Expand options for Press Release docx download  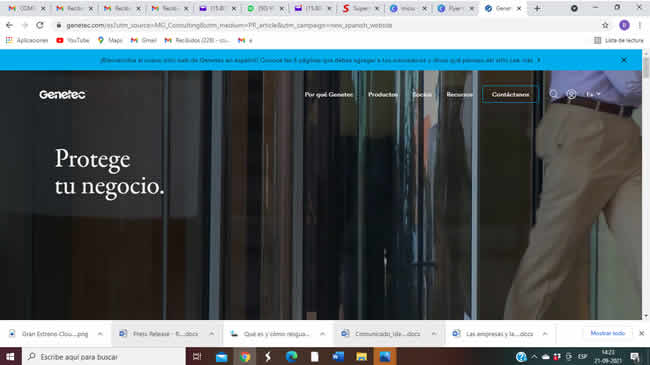[212, 333]
